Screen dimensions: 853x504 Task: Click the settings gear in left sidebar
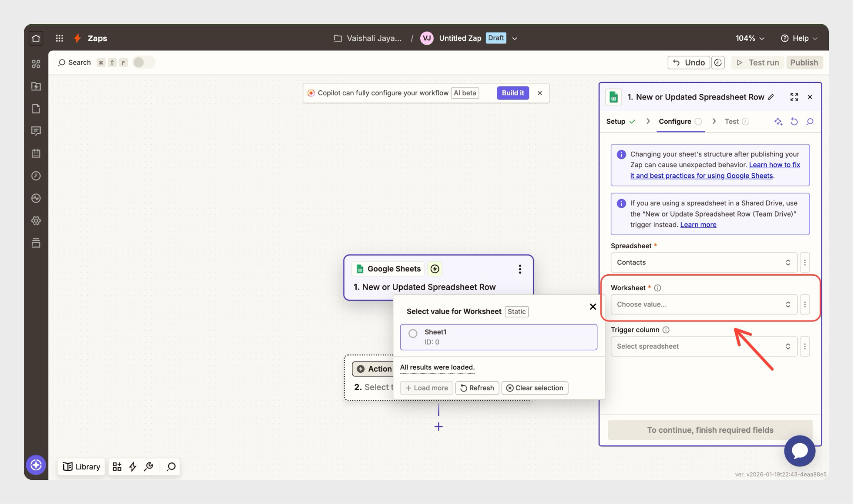pyautogui.click(x=36, y=220)
